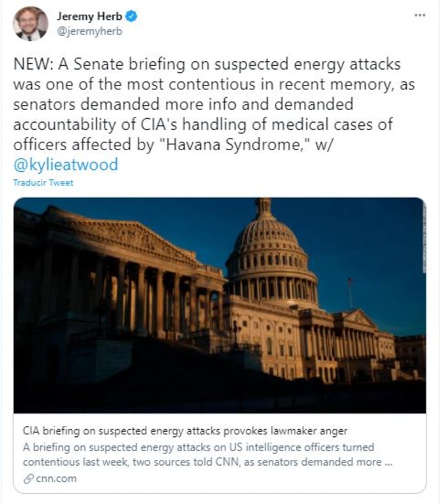The width and height of the screenshot is (447, 504).
Task: Open the Capitol building photo
Action: (x=220, y=305)
